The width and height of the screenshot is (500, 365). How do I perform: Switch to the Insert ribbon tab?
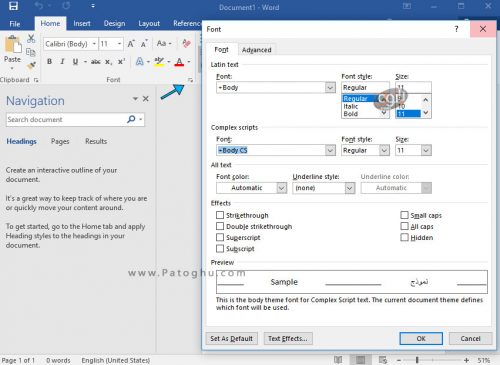[x=82, y=23]
